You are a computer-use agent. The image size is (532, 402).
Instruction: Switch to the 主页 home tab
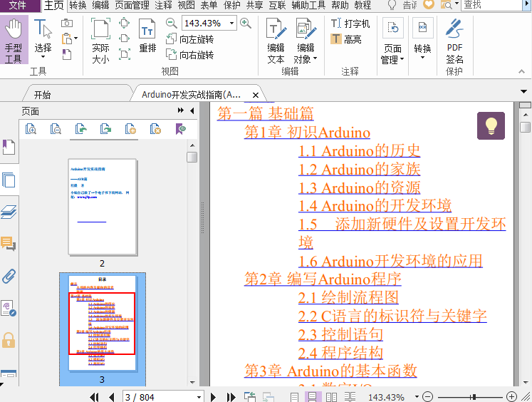click(x=54, y=5)
